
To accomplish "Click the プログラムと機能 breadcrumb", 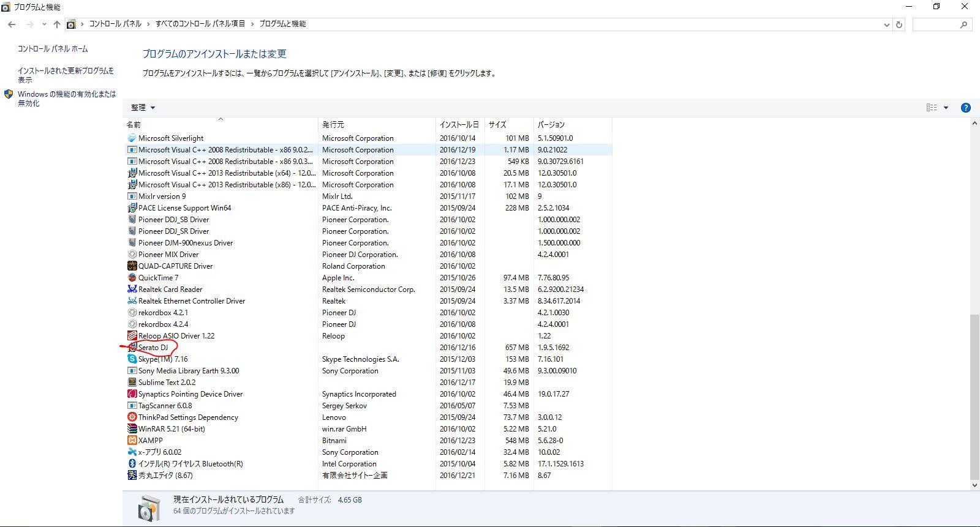I will click(x=282, y=24).
